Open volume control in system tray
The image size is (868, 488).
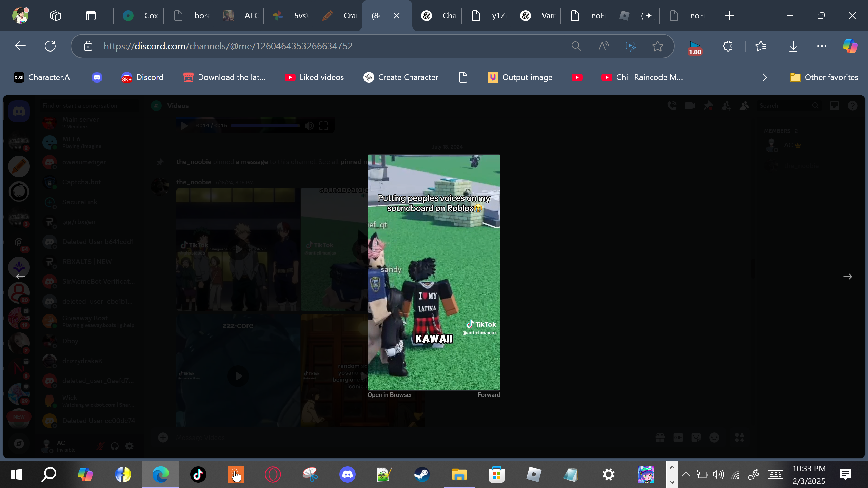coord(718,474)
